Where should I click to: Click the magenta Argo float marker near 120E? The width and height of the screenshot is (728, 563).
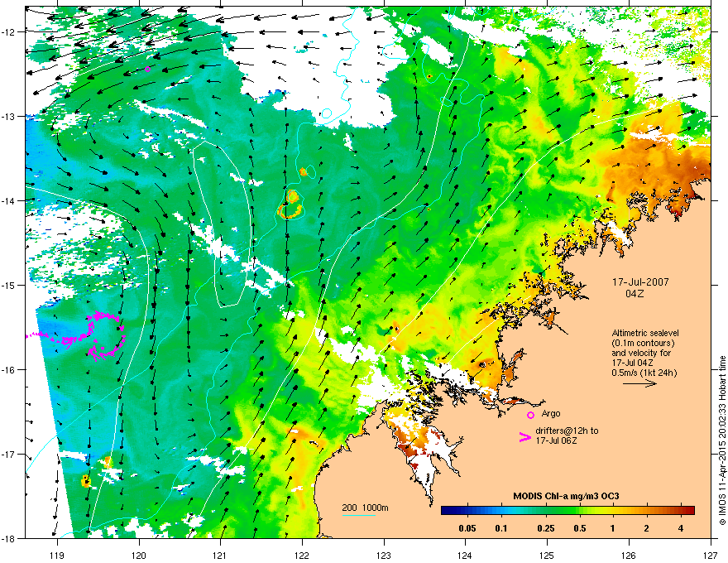pos(147,70)
